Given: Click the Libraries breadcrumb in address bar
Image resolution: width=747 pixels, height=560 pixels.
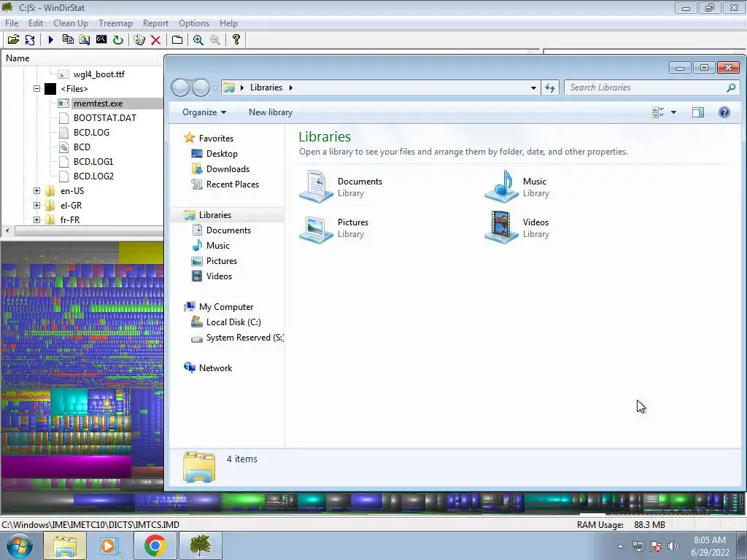Looking at the screenshot, I should [x=266, y=87].
